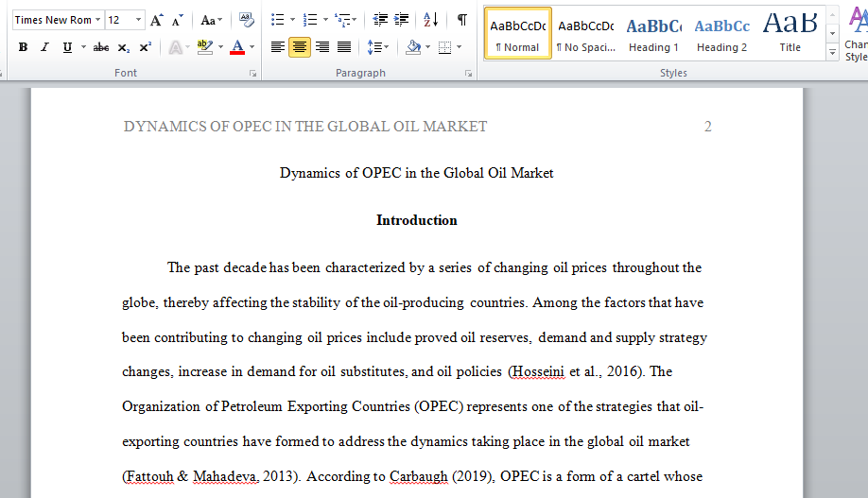Image resolution: width=868 pixels, height=498 pixels.
Task: Click the misspelled word Hosseini
Action: [x=539, y=371]
